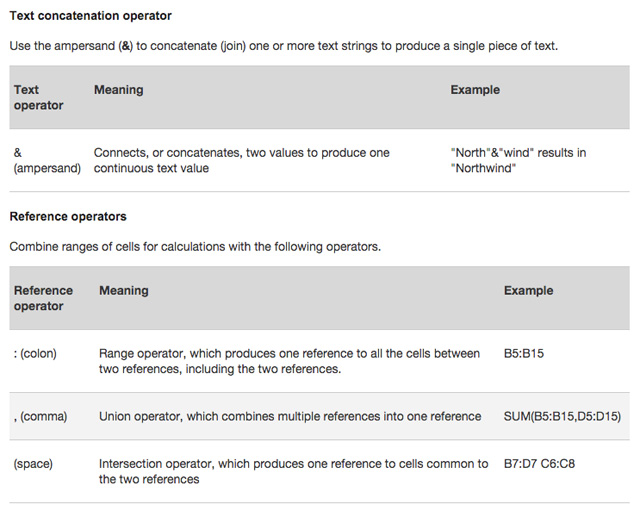Click the Text operator column header
Viewport: 640px width, 517px height.
(39, 98)
